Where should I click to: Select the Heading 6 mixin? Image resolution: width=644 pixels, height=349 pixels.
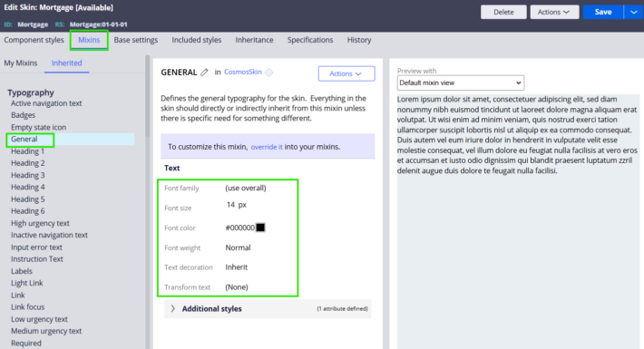click(x=27, y=211)
